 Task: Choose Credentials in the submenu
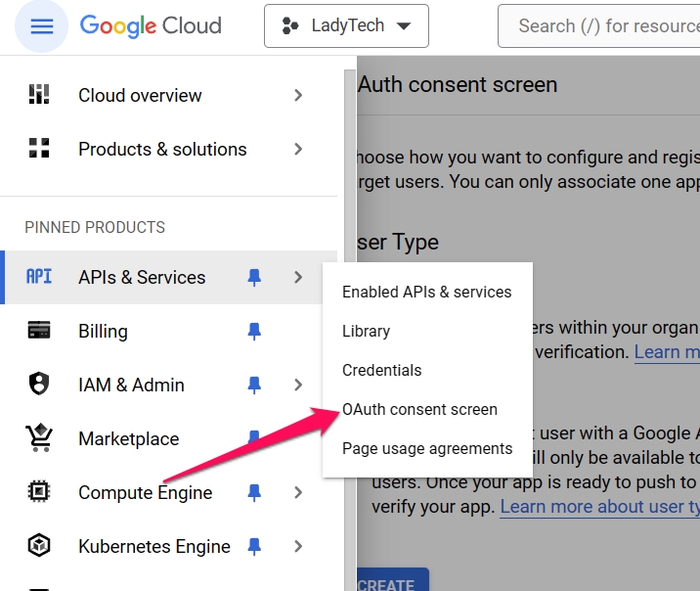(x=427, y=370)
